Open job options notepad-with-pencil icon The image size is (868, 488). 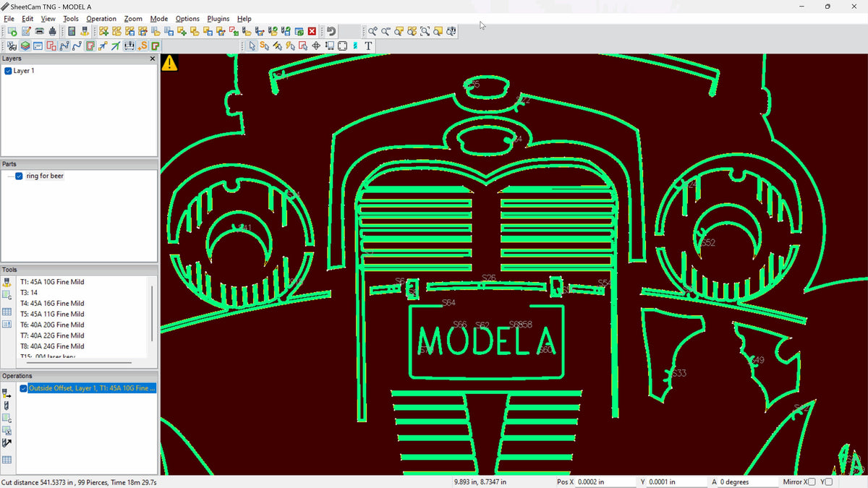click(x=26, y=32)
